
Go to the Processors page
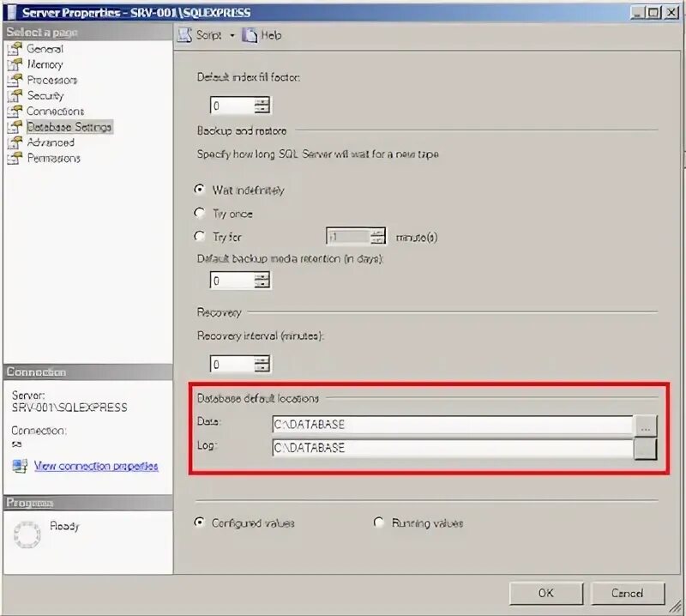tap(52, 80)
